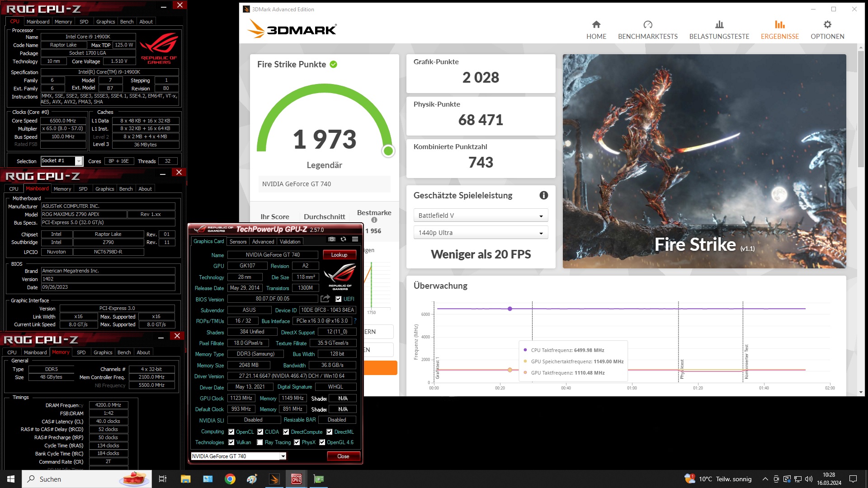Enable Ray Tracing checkbox
Screen dimensions: 868x488
260,442
